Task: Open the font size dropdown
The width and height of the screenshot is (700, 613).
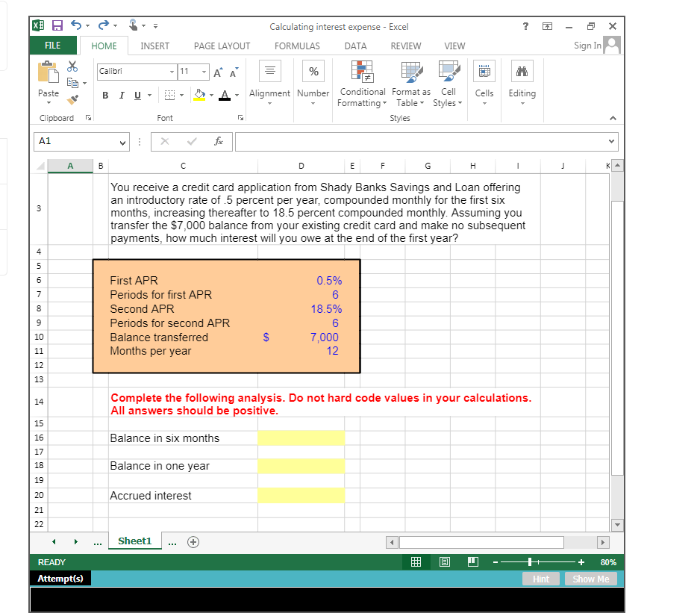Action: (203, 72)
